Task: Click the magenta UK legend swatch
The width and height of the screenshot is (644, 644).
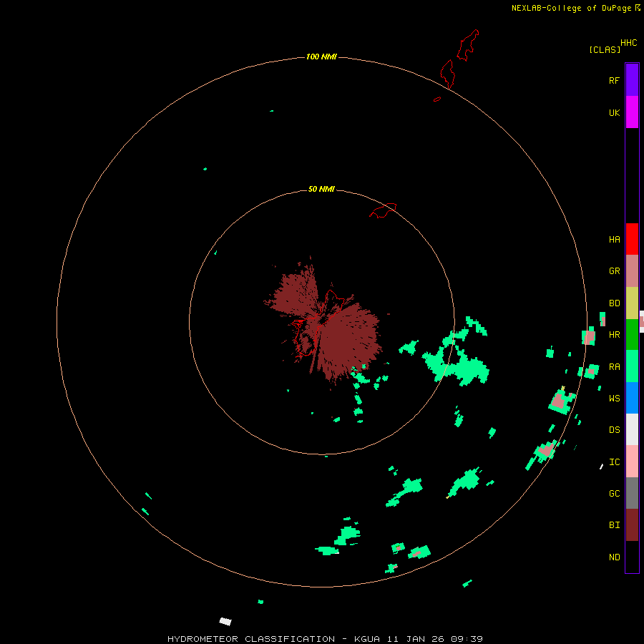Action: click(x=632, y=112)
